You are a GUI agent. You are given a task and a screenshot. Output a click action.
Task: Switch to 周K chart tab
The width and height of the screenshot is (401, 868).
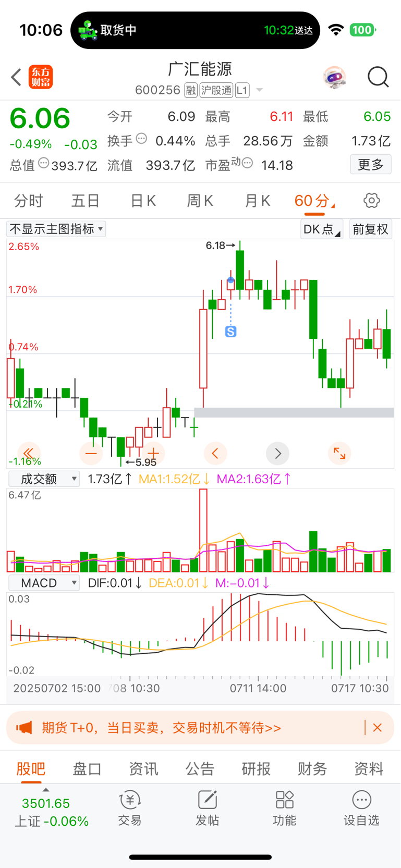200,201
